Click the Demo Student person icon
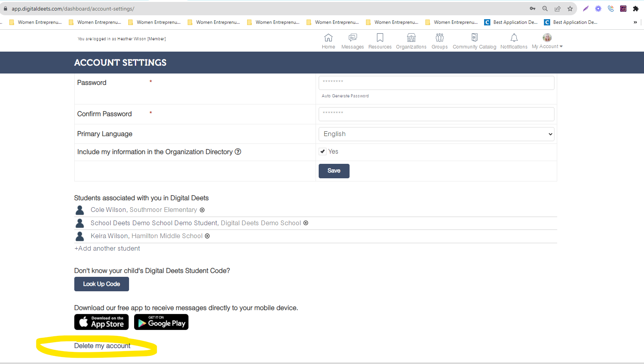This screenshot has height=364, width=644. coord(80,223)
